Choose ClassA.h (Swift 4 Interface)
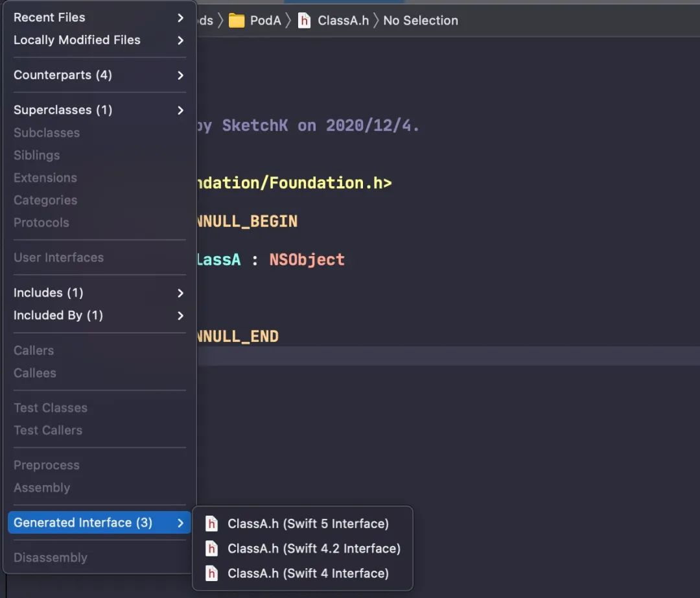Viewport: 700px width, 598px height. [308, 573]
